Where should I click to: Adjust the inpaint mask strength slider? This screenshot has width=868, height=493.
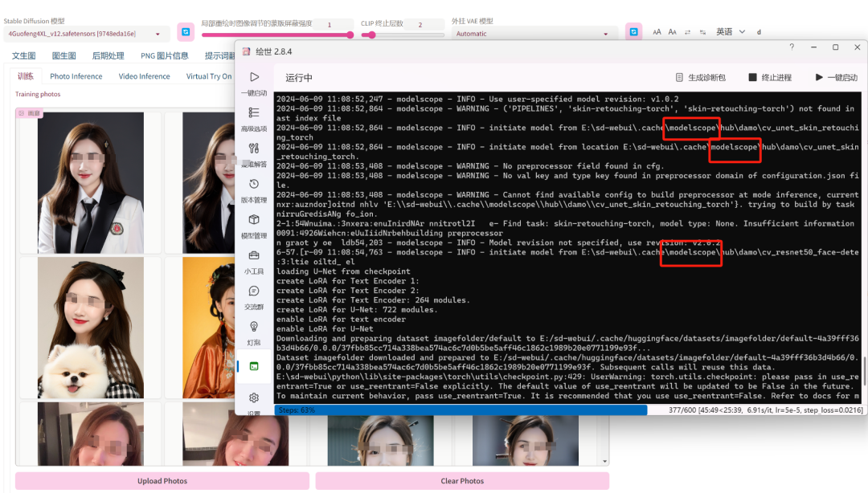click(x=277, y=35)
